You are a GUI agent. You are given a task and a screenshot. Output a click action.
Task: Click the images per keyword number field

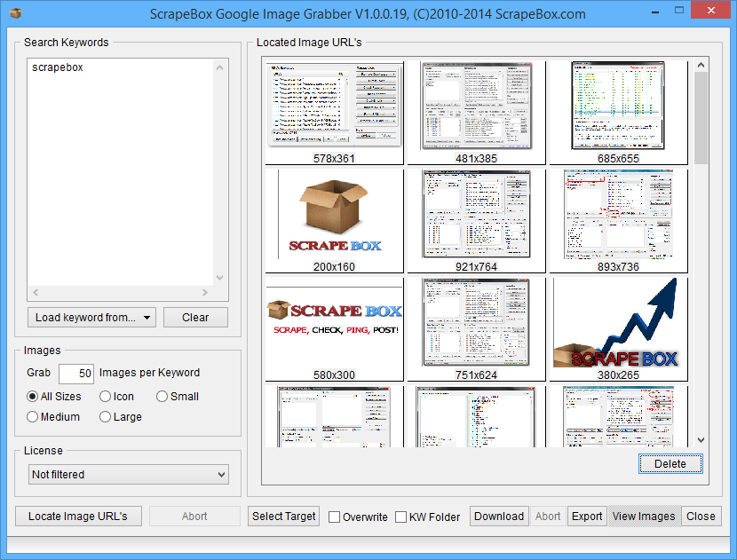coord(75,374)
